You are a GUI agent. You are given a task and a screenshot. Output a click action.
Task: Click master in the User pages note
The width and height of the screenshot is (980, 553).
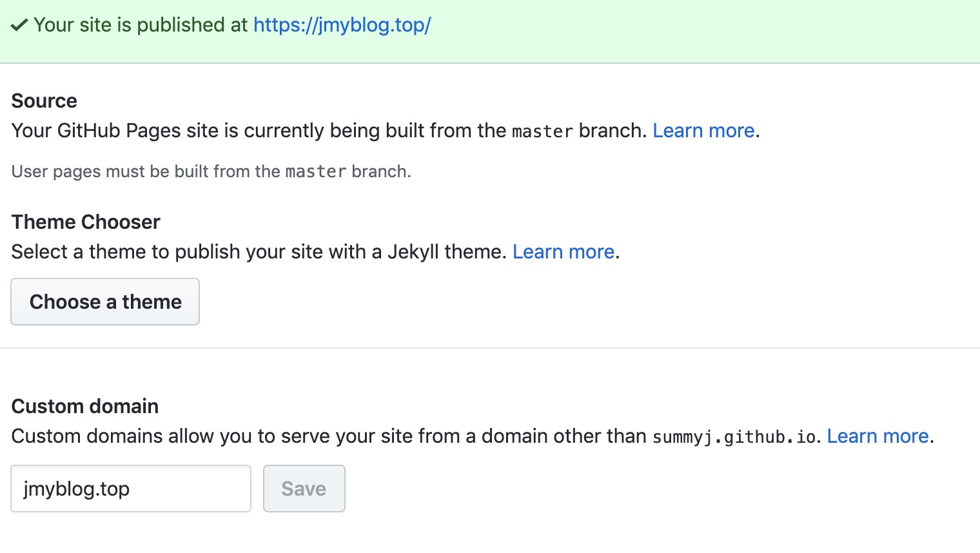coord(315,172)
